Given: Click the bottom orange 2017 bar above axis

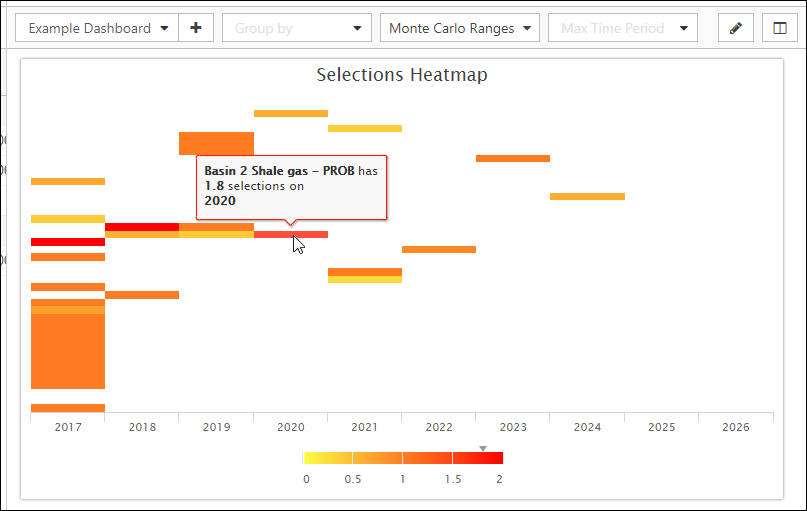Looking at the screenshot, I should tap(68, 408).
